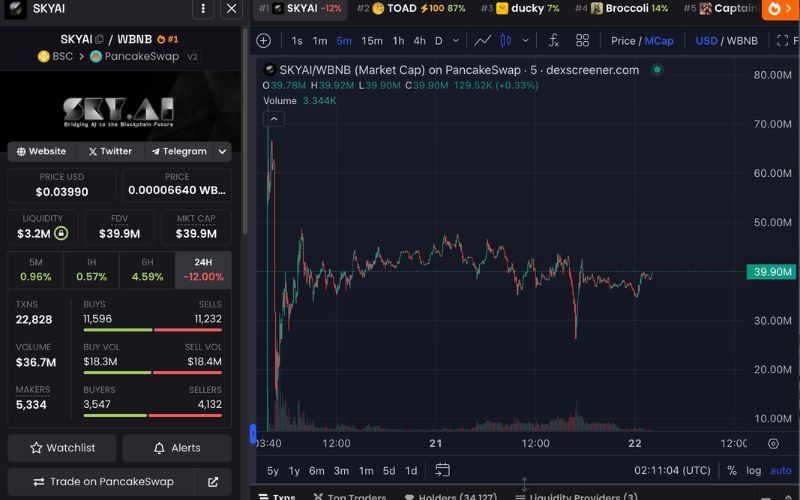
Task: Open the indicators fx icon
Action: coord(554,41)
